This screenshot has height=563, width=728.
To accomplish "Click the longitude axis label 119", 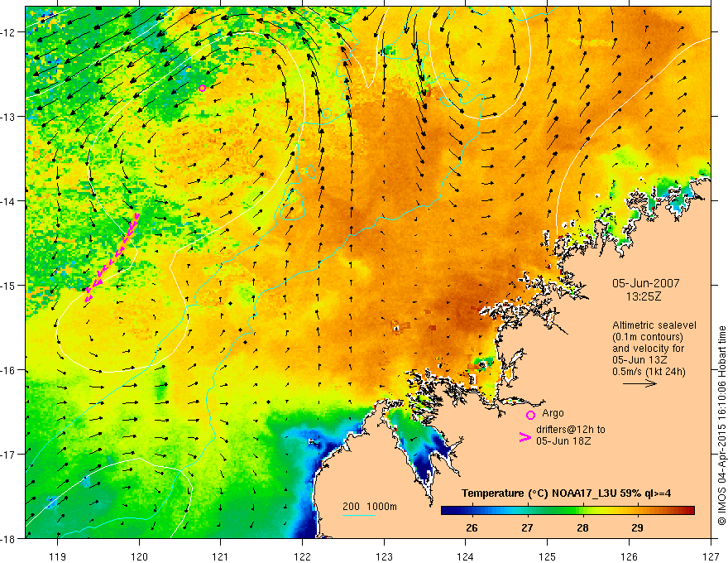I will click(58, 556).
